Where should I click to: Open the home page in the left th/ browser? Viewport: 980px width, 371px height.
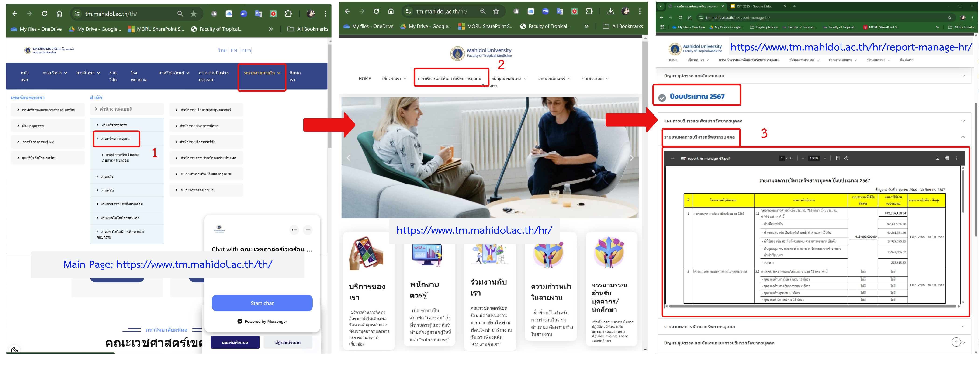pyautogui.click(x=59, y=14)
